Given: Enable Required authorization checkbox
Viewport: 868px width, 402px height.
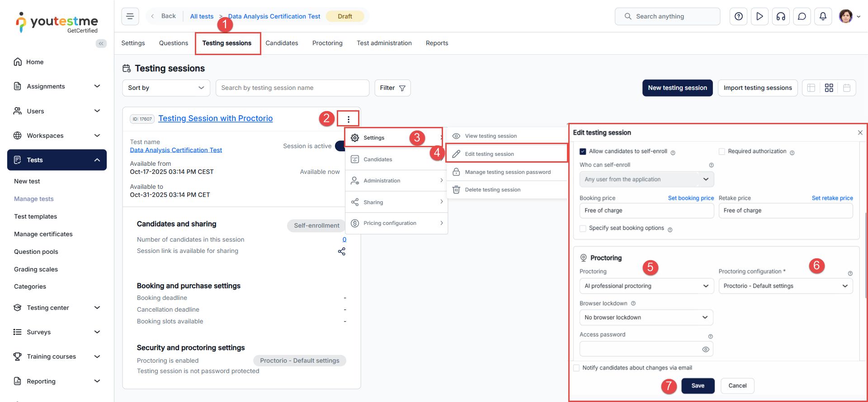Looking at the screenshot, I should click(722, 152).
